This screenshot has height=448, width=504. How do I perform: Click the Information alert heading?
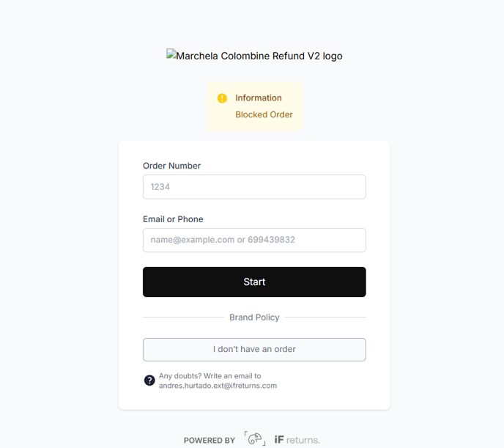259,98
